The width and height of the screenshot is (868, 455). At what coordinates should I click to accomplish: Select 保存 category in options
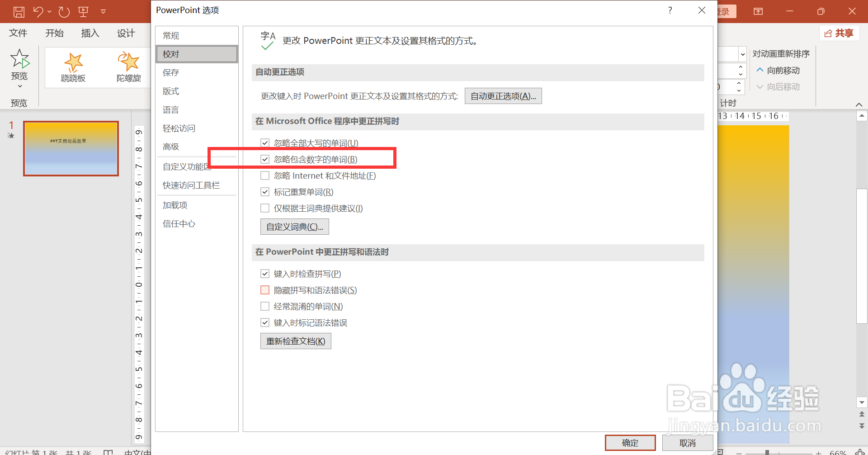click(197, 72)
